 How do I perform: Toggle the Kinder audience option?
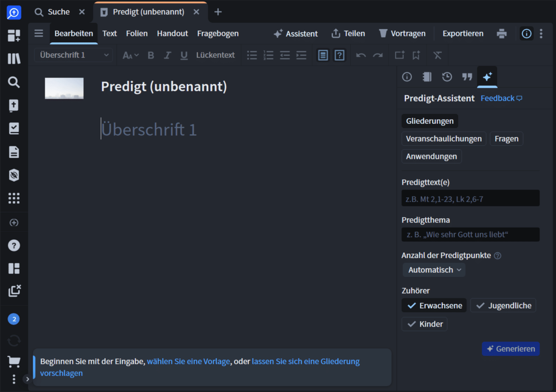coord(424,324)
